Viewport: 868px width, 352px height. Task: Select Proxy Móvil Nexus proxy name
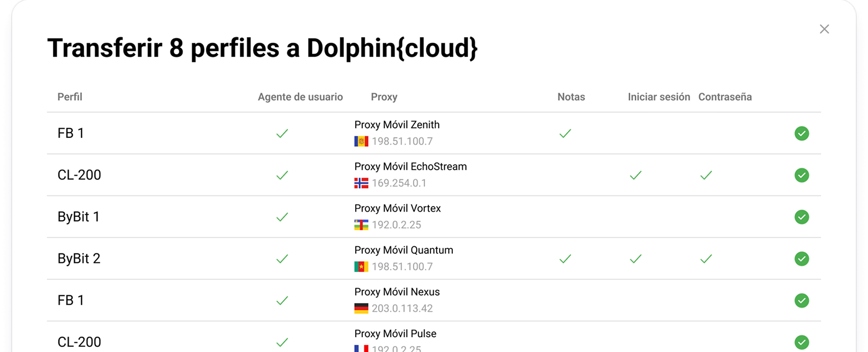(397, 292)
